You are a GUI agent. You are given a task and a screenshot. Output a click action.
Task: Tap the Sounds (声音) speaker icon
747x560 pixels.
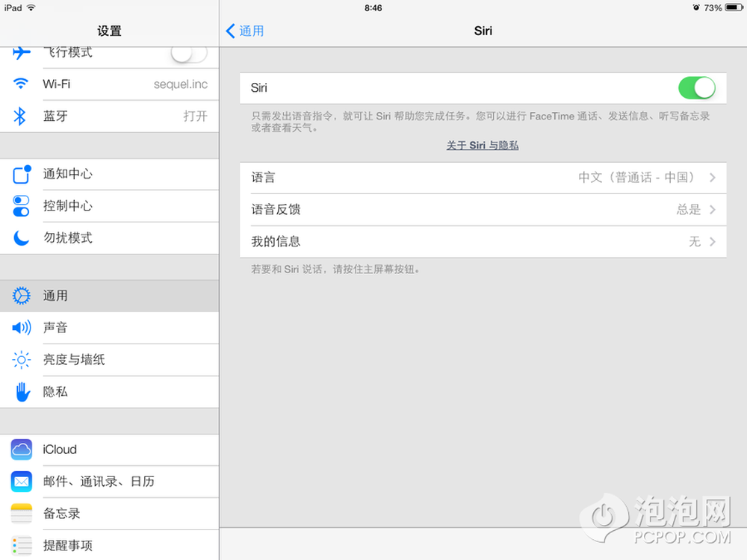click(x=22, y=328)
